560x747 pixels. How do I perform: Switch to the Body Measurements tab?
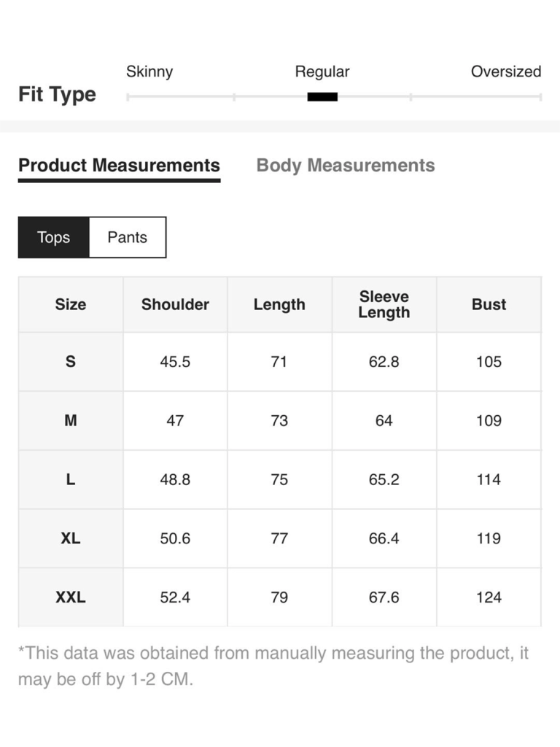click(x=345, y=166)
